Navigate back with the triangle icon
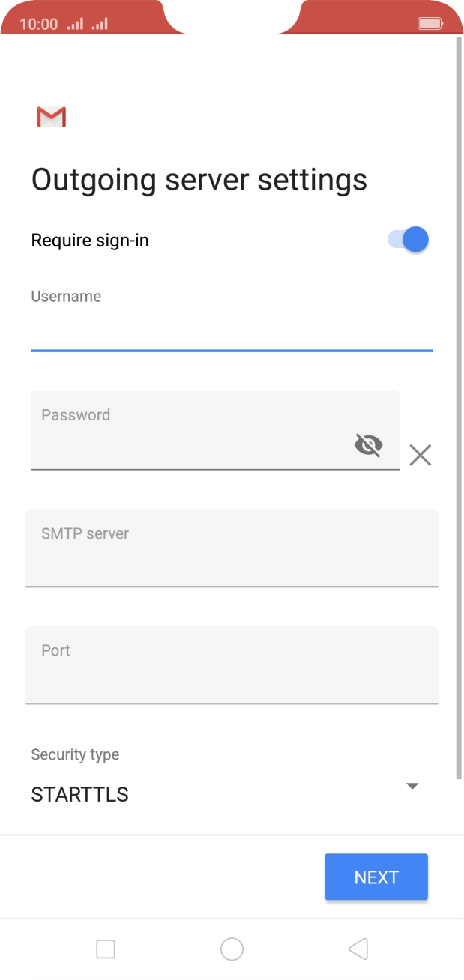464x980 pixels. [x=358, y=949]
